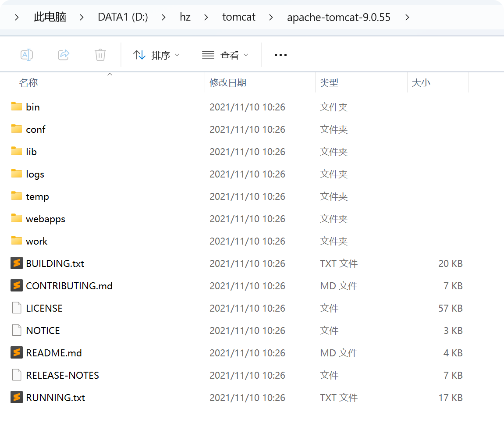Click the BUILDING.txt Sublime file icon
The height and width of the screenshot is (430, 504).
pyautogui.click(x=16, y=263)
